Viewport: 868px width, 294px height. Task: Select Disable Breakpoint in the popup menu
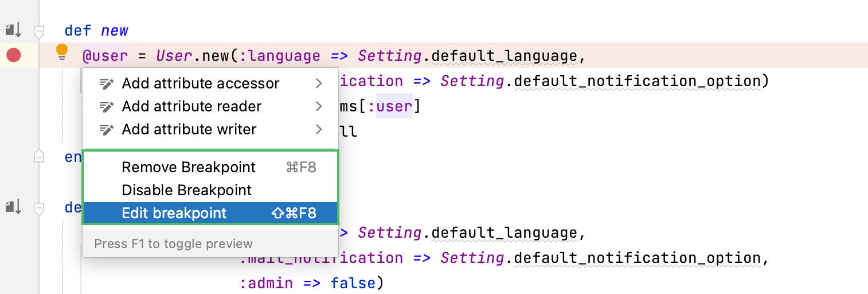click(x=187, y=190)
